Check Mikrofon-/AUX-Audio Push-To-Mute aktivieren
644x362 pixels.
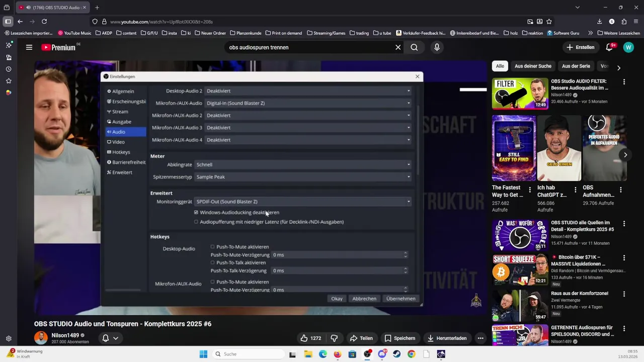coord(212,282)
